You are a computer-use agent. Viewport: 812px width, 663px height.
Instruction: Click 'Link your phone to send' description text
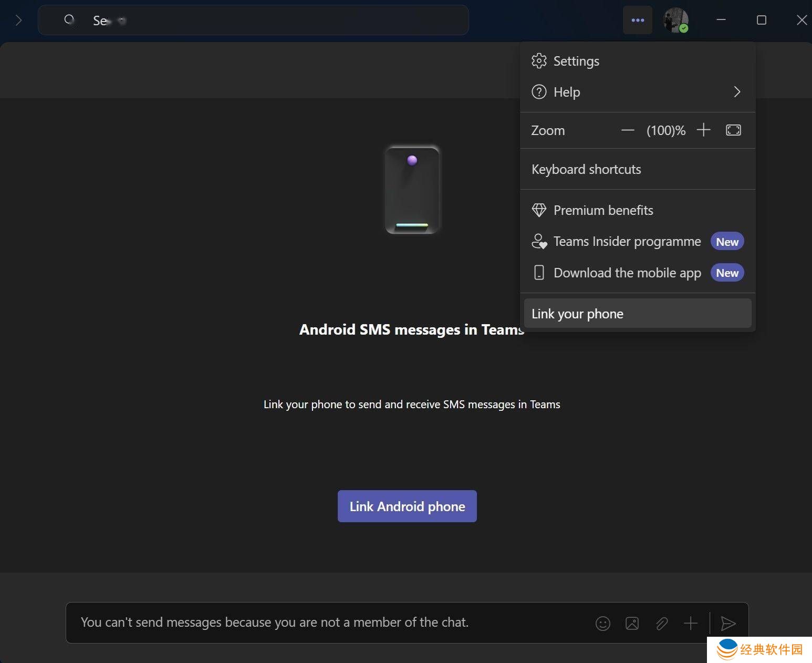click(412, 405)
